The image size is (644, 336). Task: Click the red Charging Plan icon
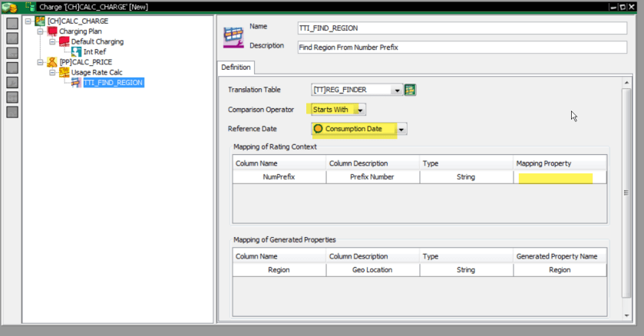[52, 31]
